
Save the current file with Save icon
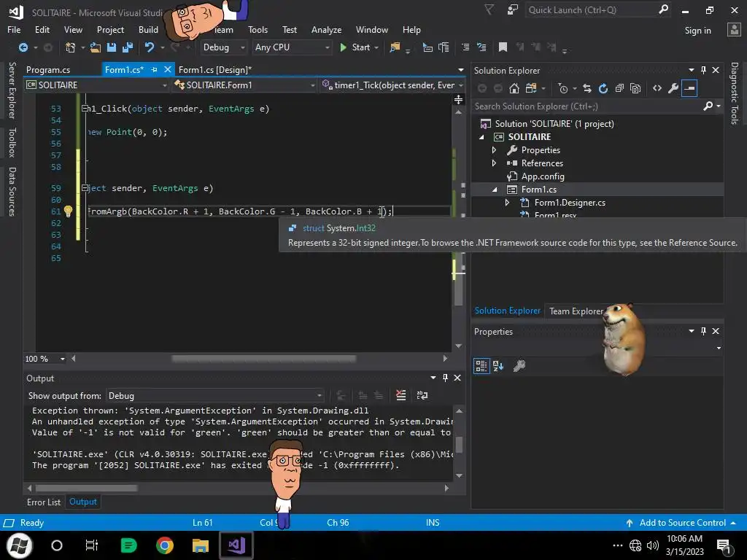(112, 47)
